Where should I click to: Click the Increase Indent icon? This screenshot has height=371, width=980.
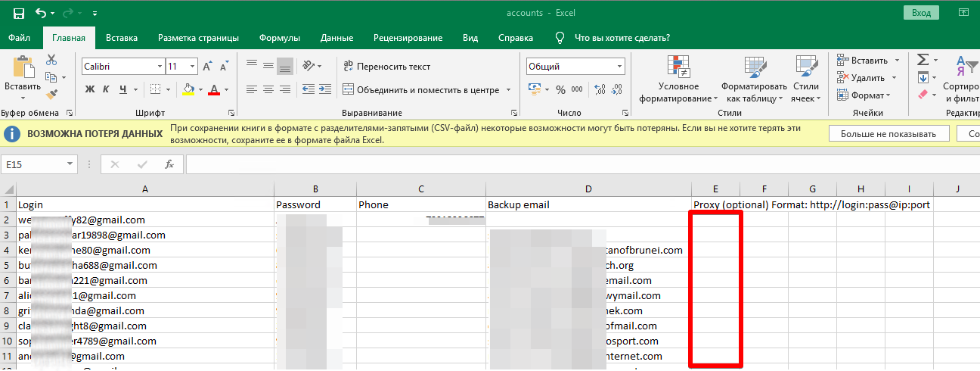(x=323, y=90)
